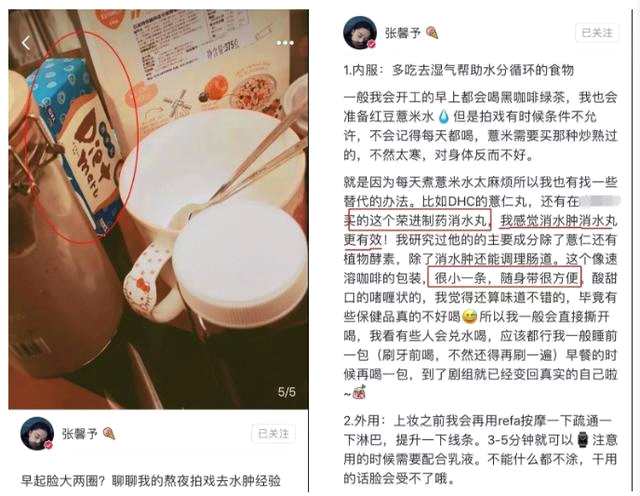Click the ice cream emoji beside top username

431,33
